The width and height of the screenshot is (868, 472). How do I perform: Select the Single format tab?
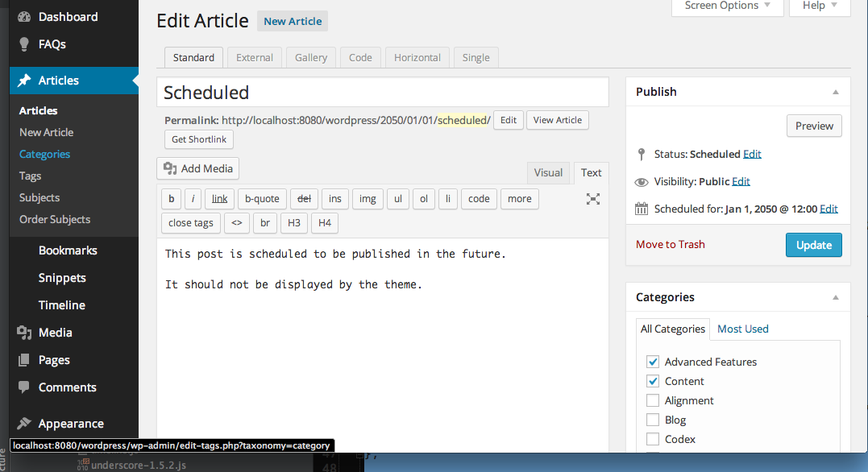476,57
